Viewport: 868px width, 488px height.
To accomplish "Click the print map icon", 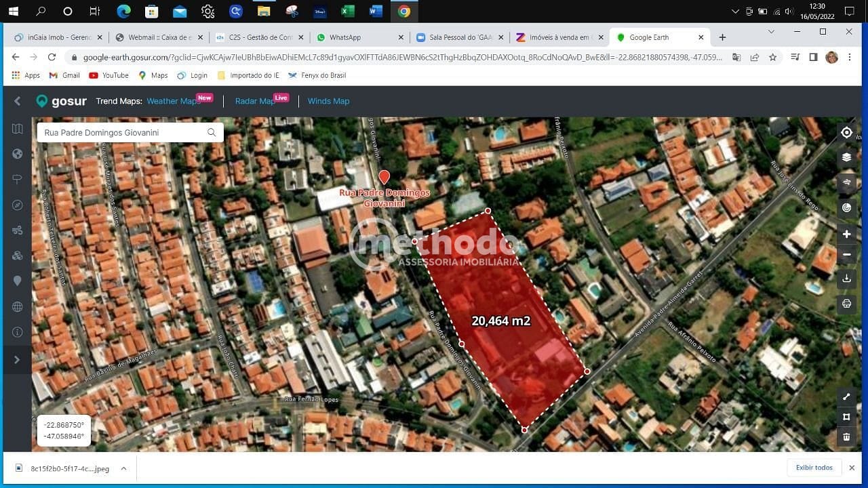I will tap(846, 304).
